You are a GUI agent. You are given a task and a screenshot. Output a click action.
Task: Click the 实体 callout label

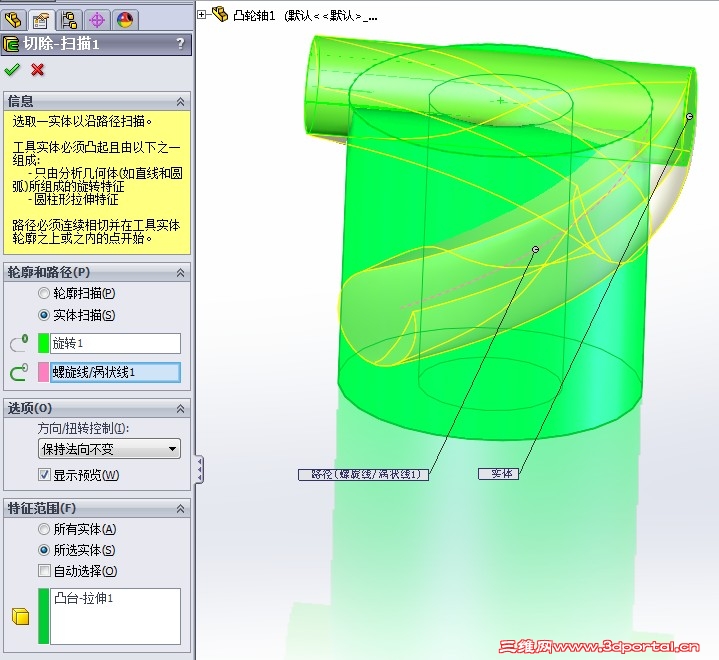pyautogui.click(x=498, y=474)
